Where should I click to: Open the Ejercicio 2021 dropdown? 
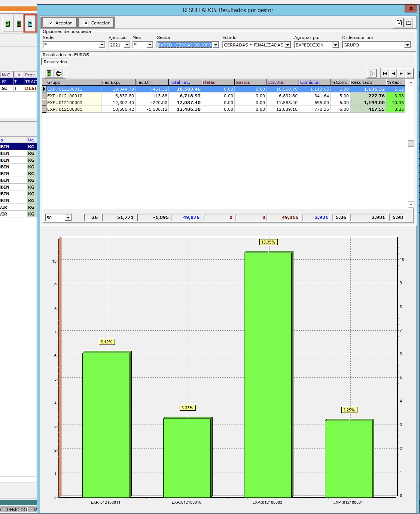(127, 45)
